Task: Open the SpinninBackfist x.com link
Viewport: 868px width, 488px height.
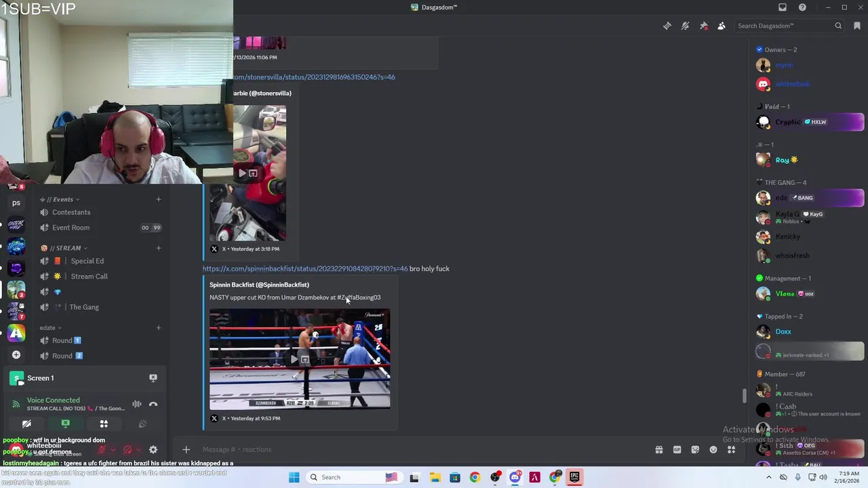Action: (x=305, y=269)
